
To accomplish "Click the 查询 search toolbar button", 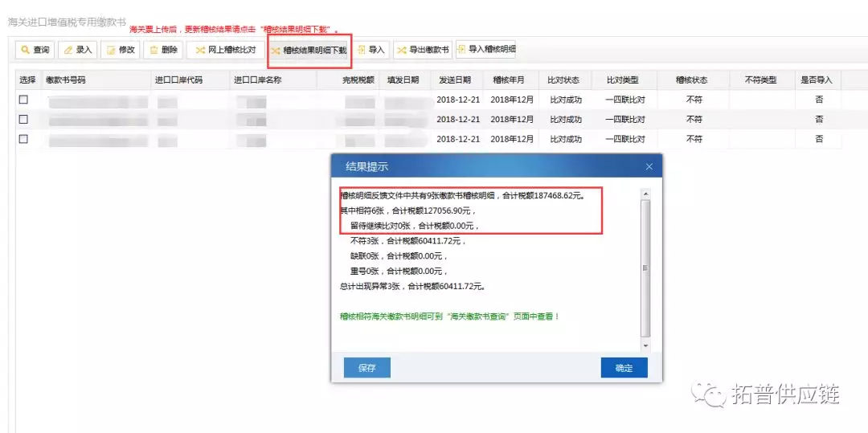I will (35, 50).
